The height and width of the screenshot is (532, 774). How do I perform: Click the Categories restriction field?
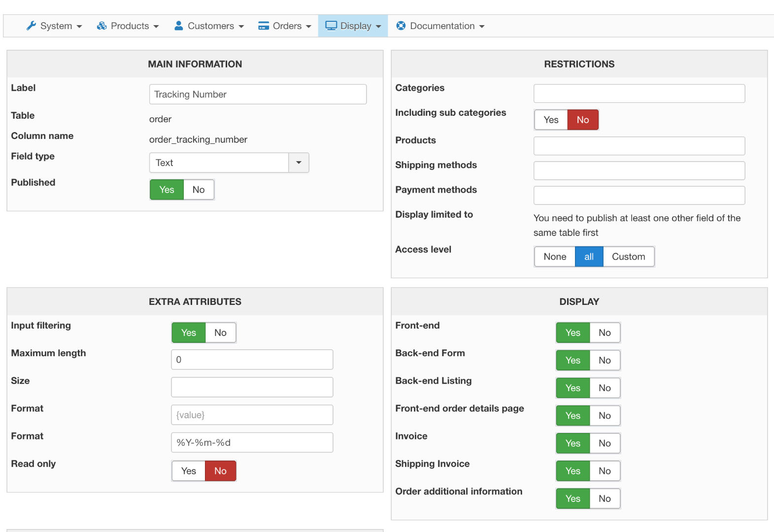(639, 94)
